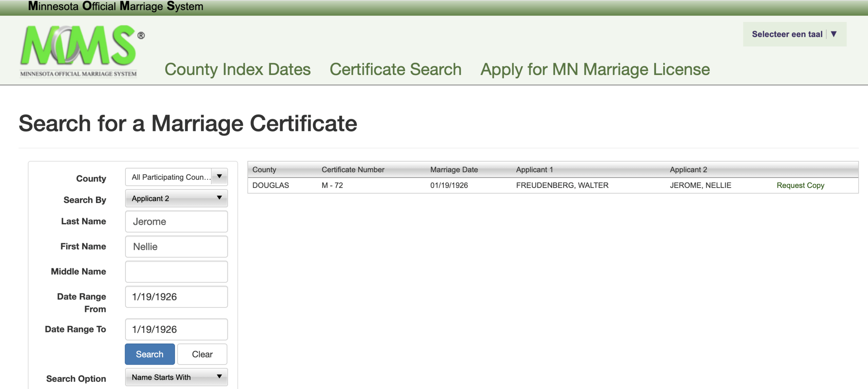
Task: Expand the Search Option Name Starts With dropdown
Action: [176, 377]
